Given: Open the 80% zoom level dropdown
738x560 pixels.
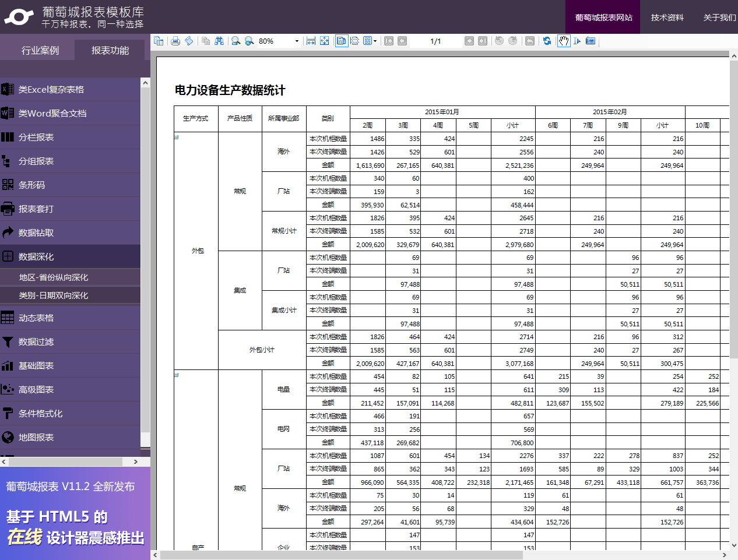Looking at the screenshot, I should click(297, 41).
